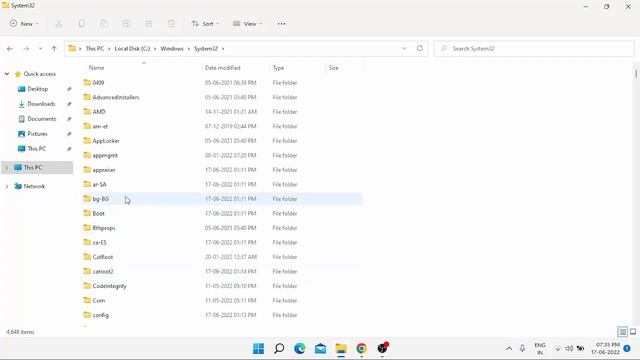Open the View dropdown

click(247, 24)
